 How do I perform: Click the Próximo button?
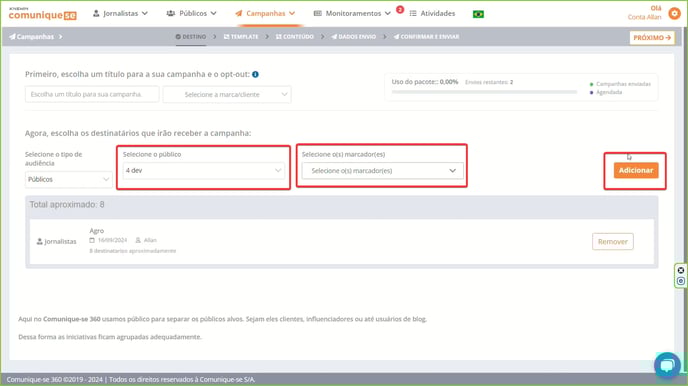652,38
